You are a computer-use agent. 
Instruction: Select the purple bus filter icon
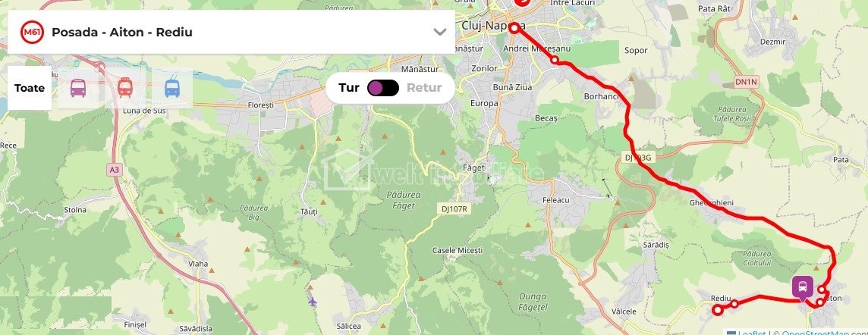pyautogui.click(x=78, y=88)
